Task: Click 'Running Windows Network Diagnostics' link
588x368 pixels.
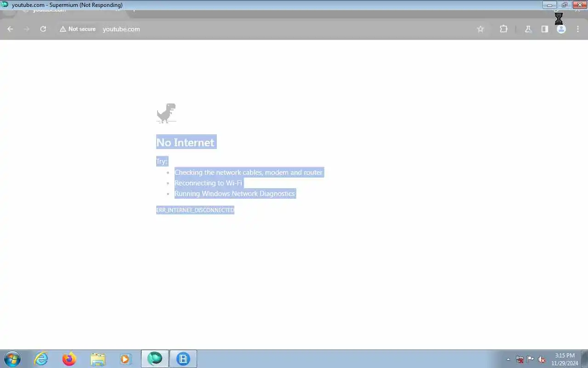Action: point(235,194)
